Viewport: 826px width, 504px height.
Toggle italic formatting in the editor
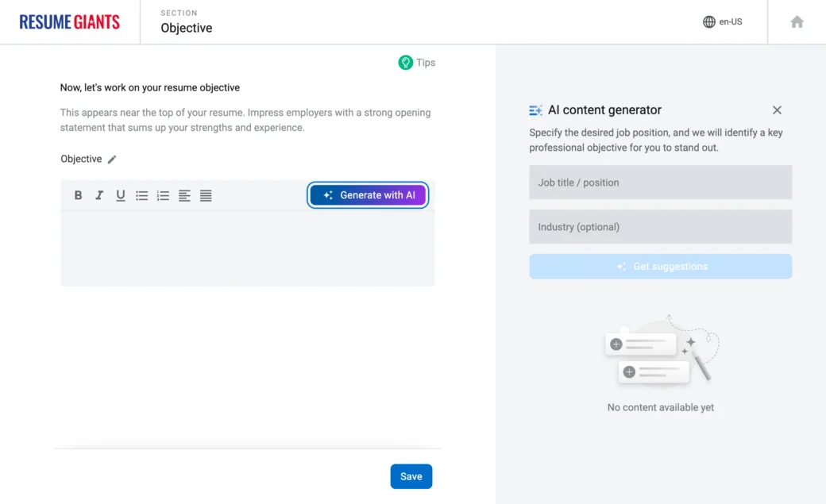click(99, 195)
